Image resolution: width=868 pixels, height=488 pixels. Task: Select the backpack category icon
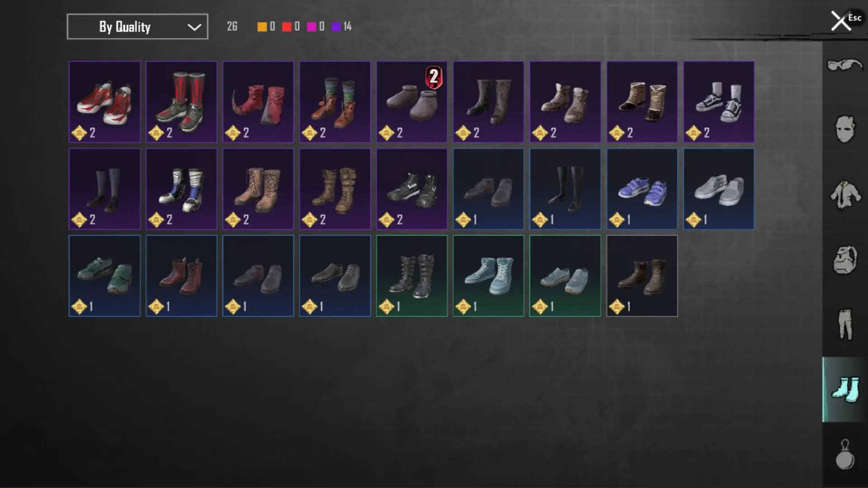click(845, 259)
